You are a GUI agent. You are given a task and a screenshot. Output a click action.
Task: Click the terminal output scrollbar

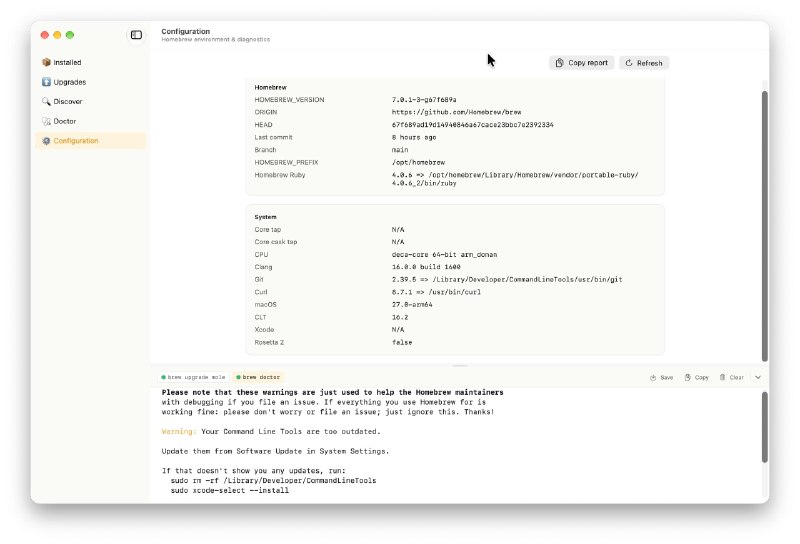pos(765,427)
